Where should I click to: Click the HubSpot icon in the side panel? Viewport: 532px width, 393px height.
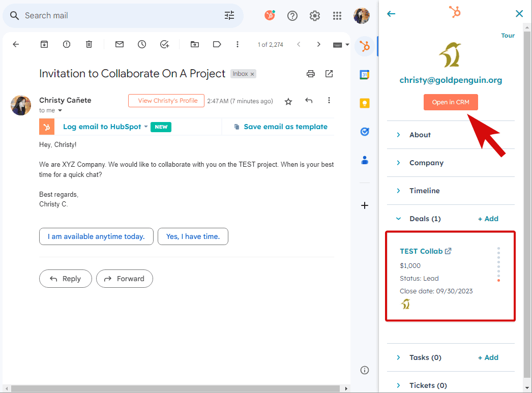tap(364, 46)
